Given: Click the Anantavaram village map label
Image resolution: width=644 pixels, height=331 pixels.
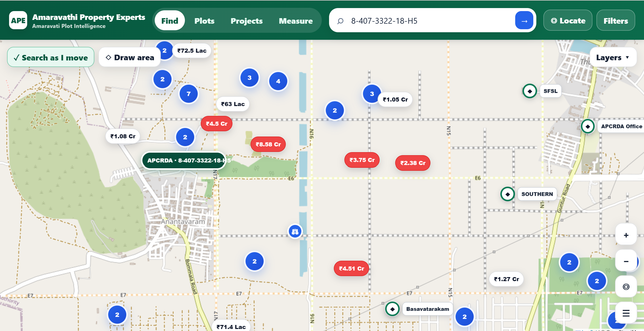Looking at the screenshot, I should point(183,222).
